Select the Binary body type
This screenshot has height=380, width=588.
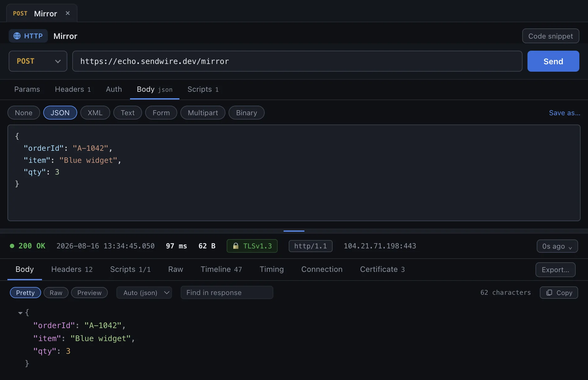(x=246, y=113)
